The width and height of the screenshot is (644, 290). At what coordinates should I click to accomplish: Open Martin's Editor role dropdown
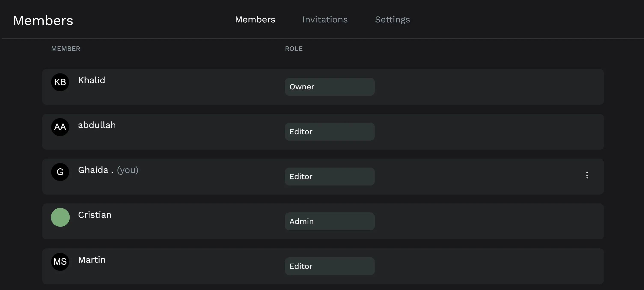click(330, 266)
